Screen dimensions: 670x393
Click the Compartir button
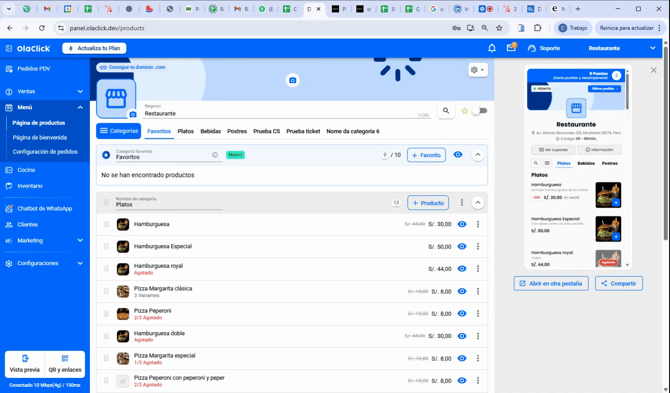tap(619, 284)
